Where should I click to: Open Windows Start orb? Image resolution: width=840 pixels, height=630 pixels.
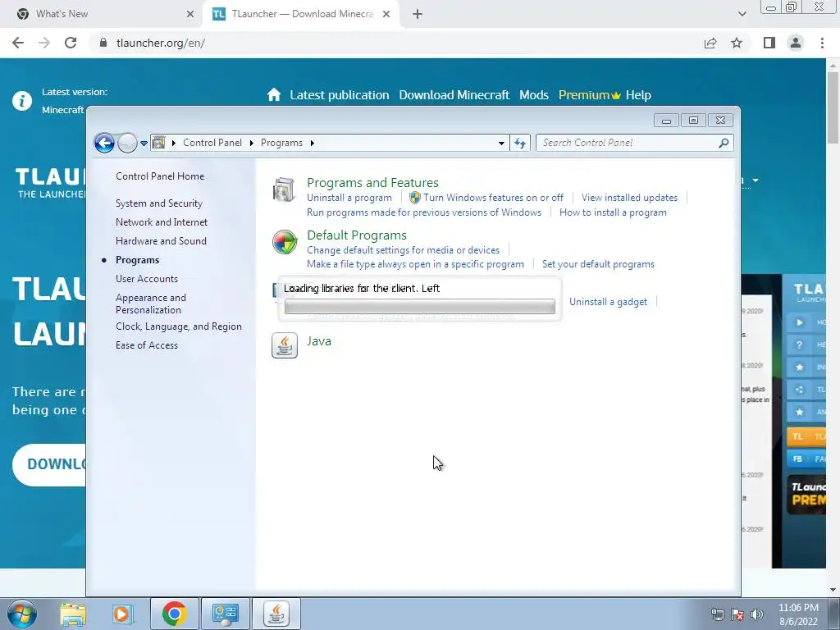(x=22, y=614)
